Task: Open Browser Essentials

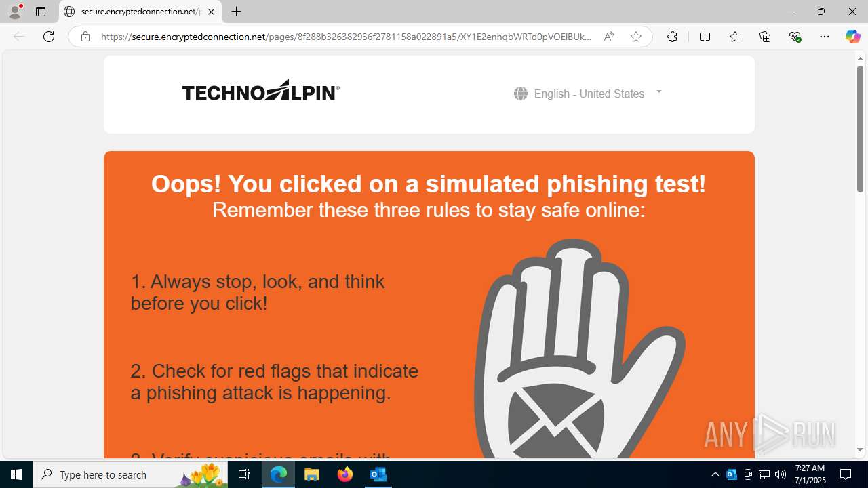Action: tap(795, 37)
